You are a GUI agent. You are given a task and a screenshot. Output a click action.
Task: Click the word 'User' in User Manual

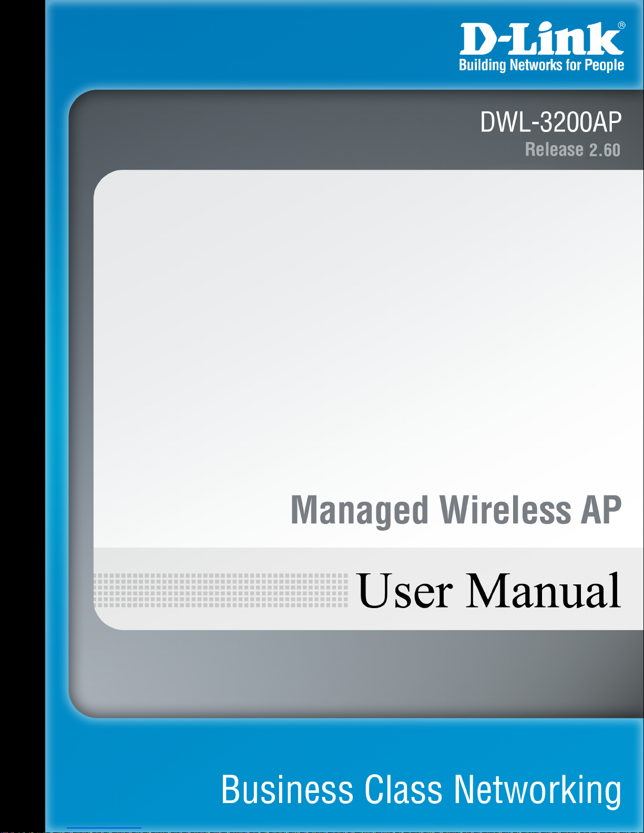click(x=405, y=591)
